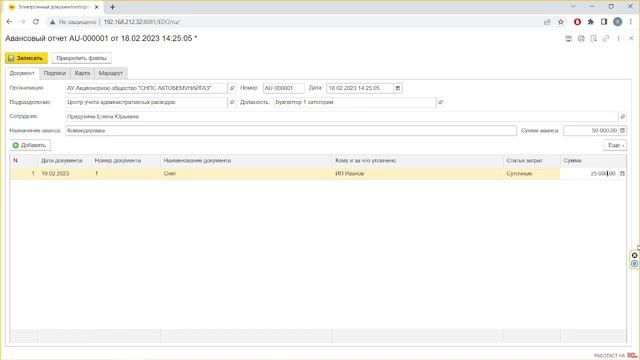
Task: Click the address bar URL
Action: (142, 22)
